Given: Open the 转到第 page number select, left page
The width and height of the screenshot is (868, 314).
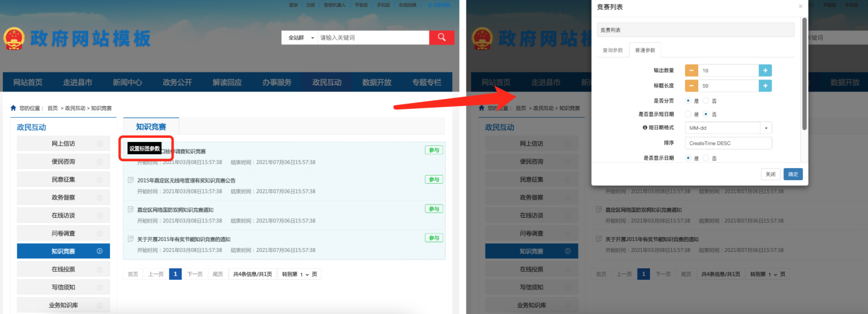Looking at the screenshot, I should (305, 274).
